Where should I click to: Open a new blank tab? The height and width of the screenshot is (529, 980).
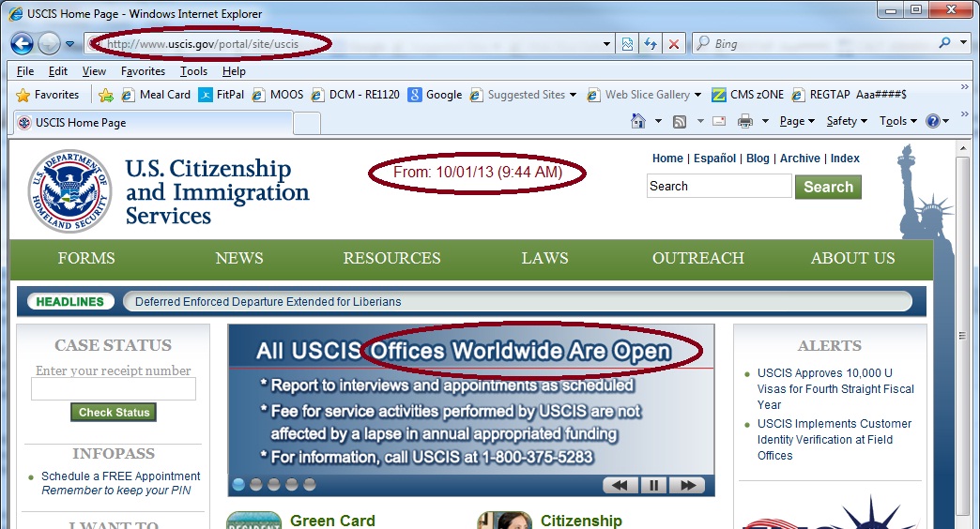click(307, 123)
